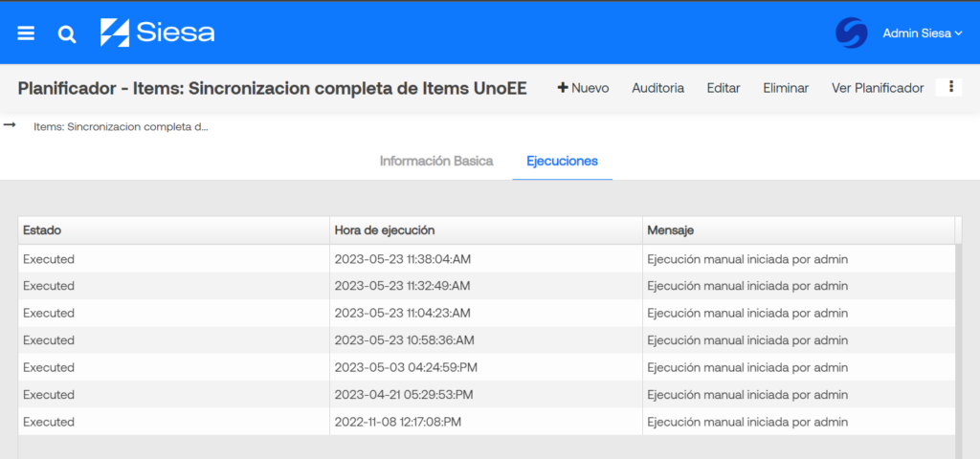Open the round user avatar icon
The width and height of the screenshot is (980, 459).
point(851,33)
